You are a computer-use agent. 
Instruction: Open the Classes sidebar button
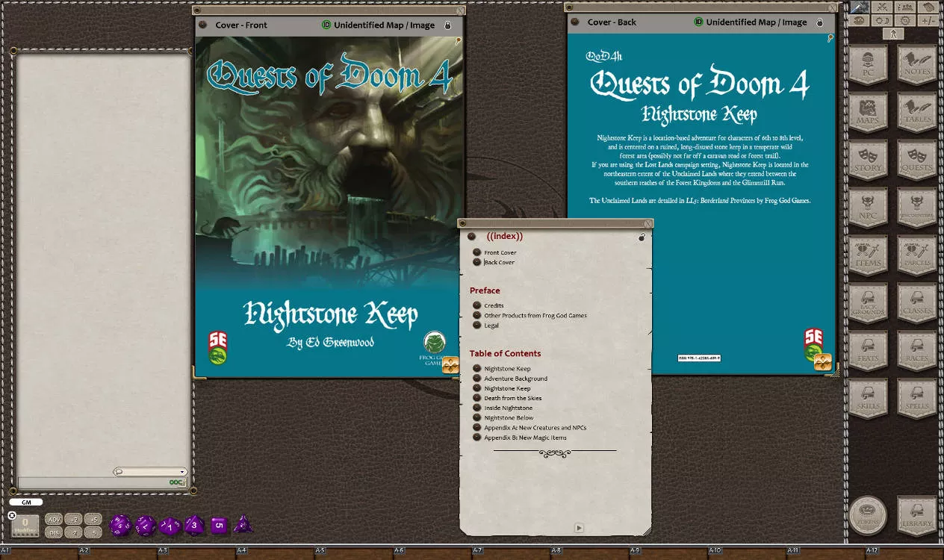click(917, 303)
